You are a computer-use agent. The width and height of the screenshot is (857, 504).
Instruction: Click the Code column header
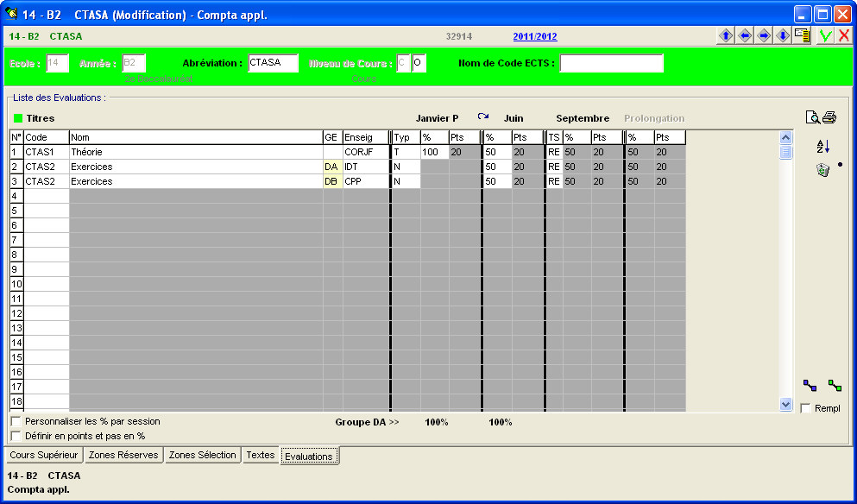(x=47, y=137)
